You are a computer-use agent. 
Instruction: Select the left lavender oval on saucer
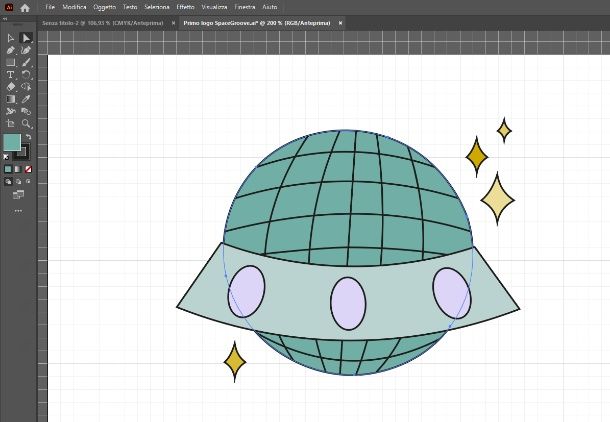246,291
